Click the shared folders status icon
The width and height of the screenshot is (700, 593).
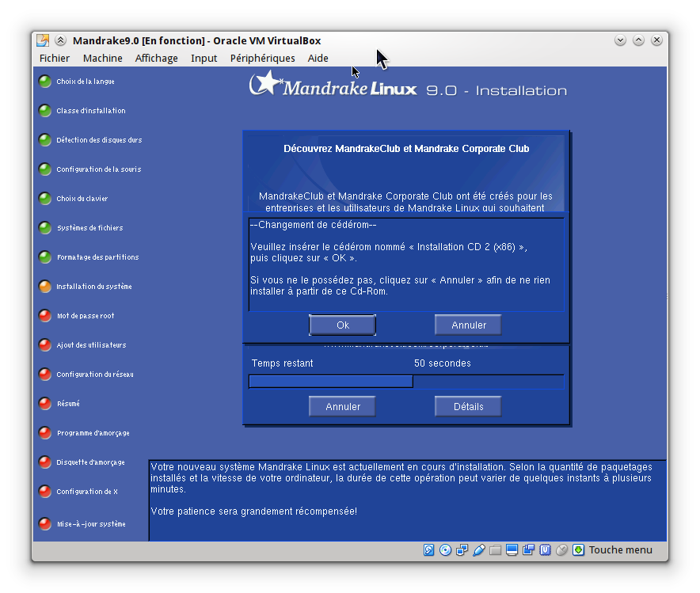(x=495, y=550)
